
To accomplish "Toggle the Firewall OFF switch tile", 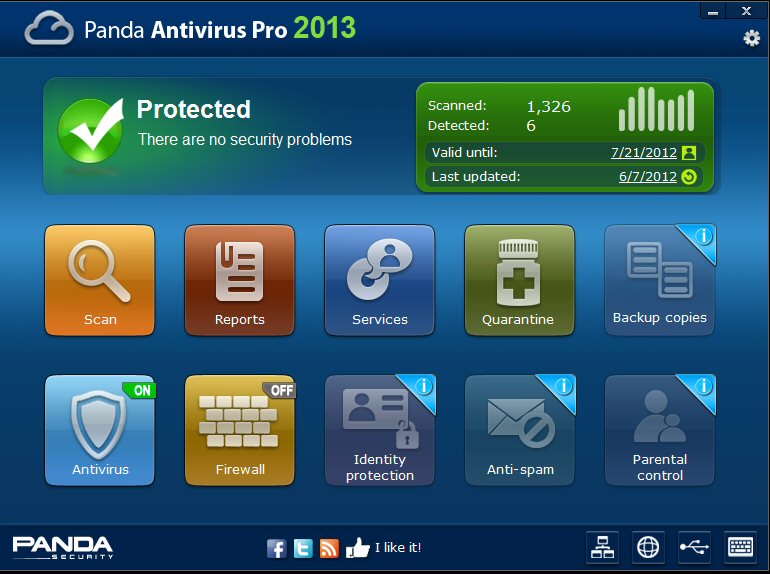I will pos(240,430).
